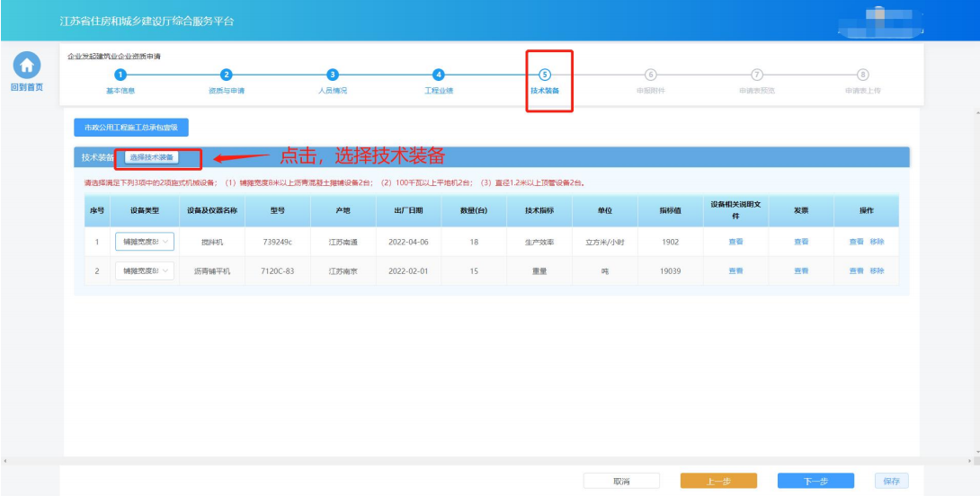
Task: Click the 数量(台) column header
Action: pyautogui.click(x=475, y=210)
